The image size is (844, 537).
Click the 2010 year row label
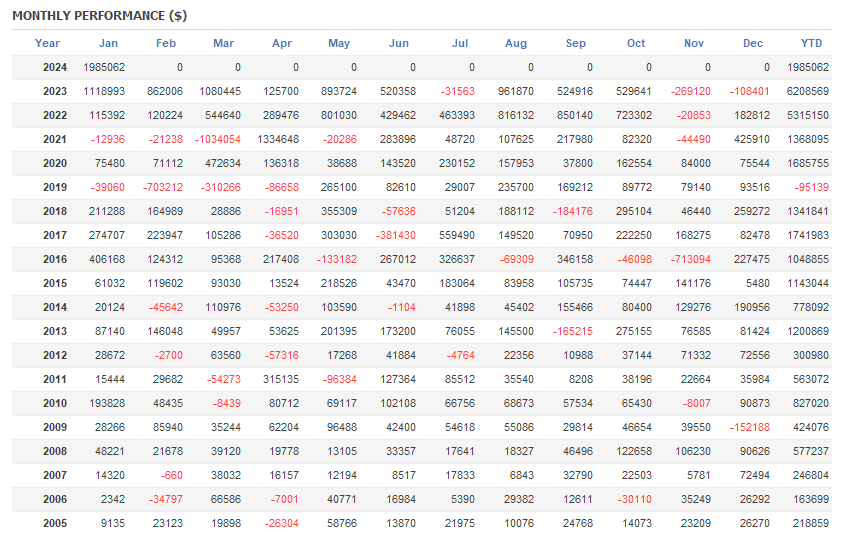click(55, 403)
